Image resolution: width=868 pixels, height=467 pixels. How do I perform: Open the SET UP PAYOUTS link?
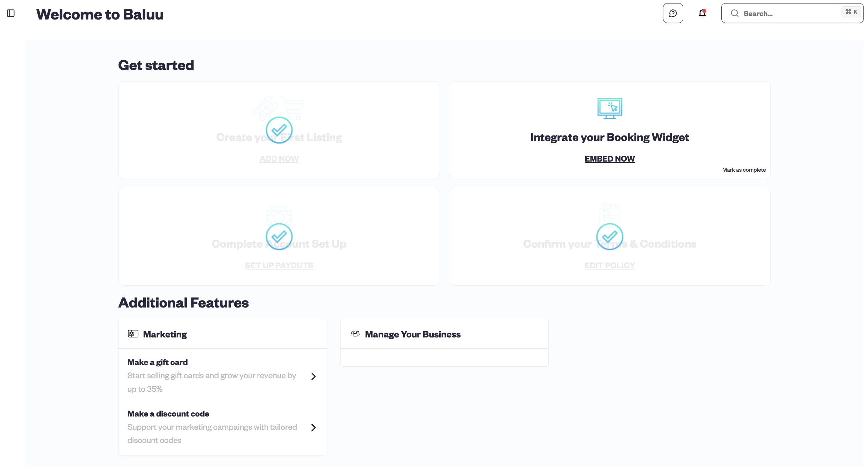point(279,265)
